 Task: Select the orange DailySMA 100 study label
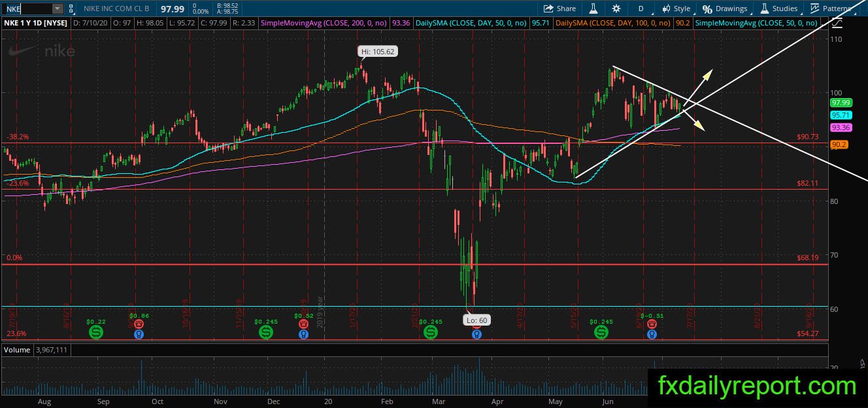click(614, 23)
